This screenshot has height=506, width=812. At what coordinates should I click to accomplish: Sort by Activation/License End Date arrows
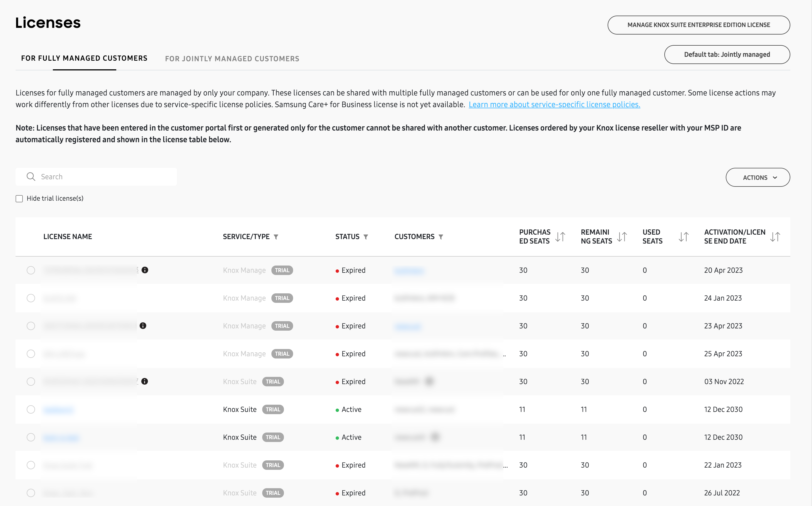775,237
